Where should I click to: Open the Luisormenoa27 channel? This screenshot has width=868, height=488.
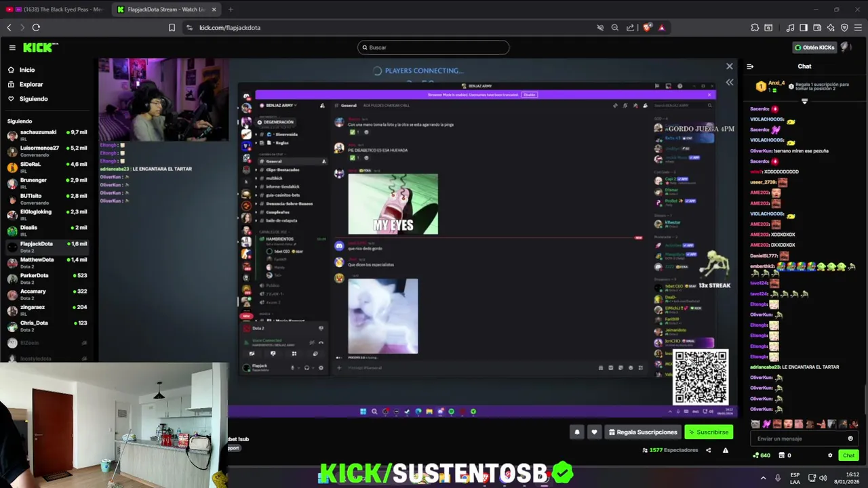point(47,151)
